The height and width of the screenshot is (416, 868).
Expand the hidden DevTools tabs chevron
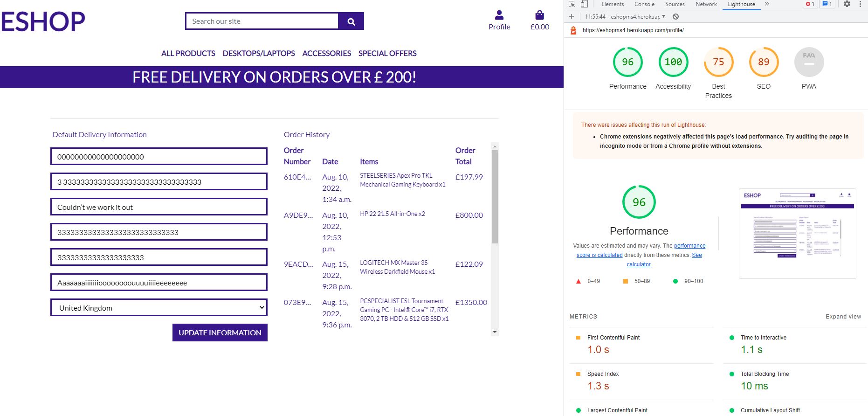(x=767, y=4)
